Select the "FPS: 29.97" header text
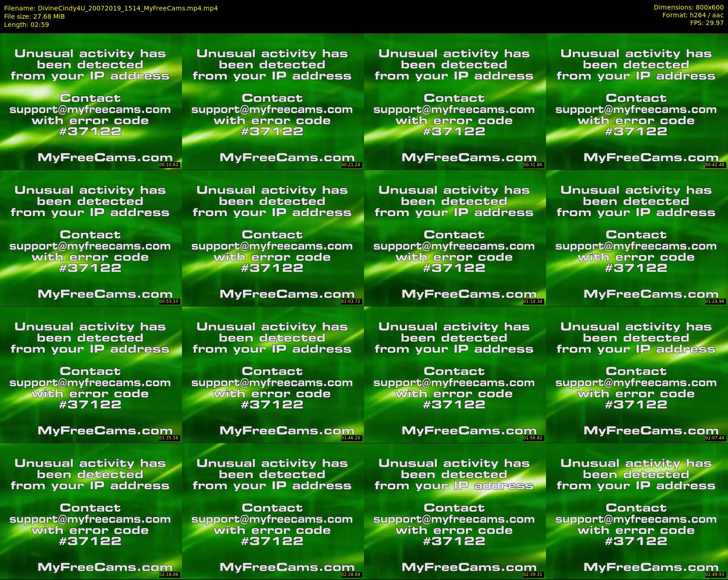Screen dimensions: 728x580 [707, 23]
